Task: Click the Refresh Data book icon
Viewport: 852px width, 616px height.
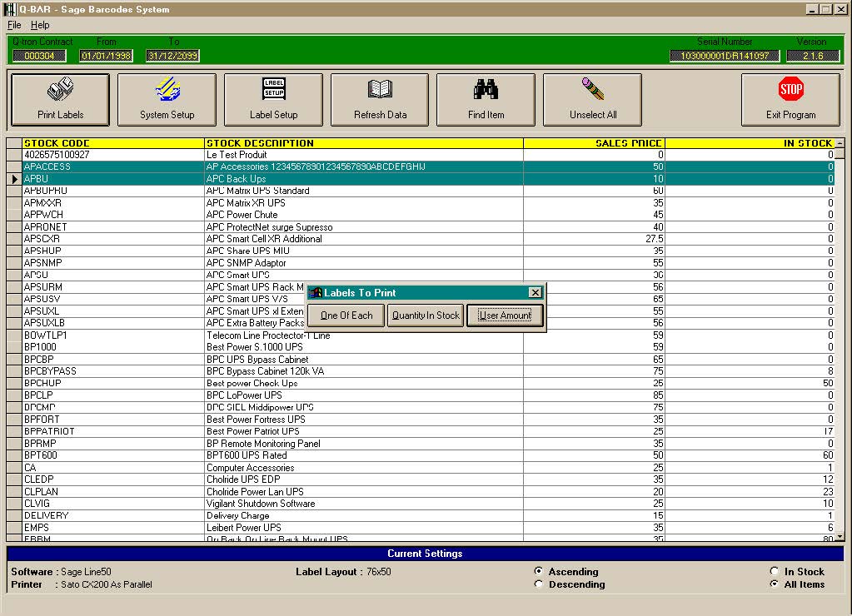Action: pyautogui.click(x=380, y=89)
